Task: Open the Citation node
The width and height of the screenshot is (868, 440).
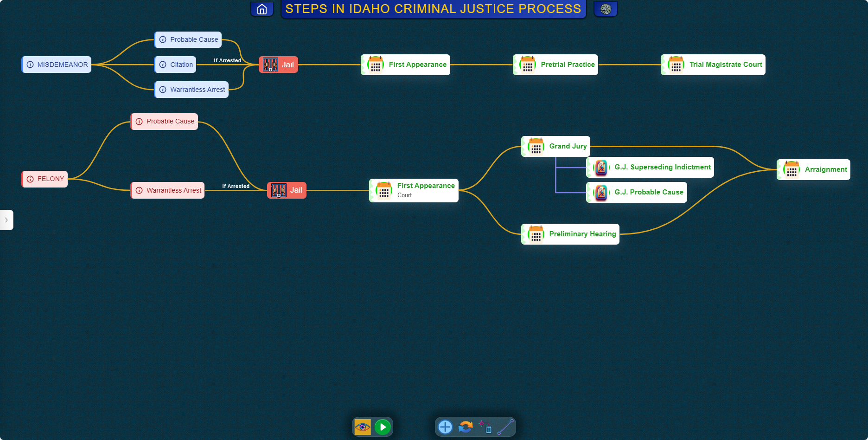Action: [176, 65]
